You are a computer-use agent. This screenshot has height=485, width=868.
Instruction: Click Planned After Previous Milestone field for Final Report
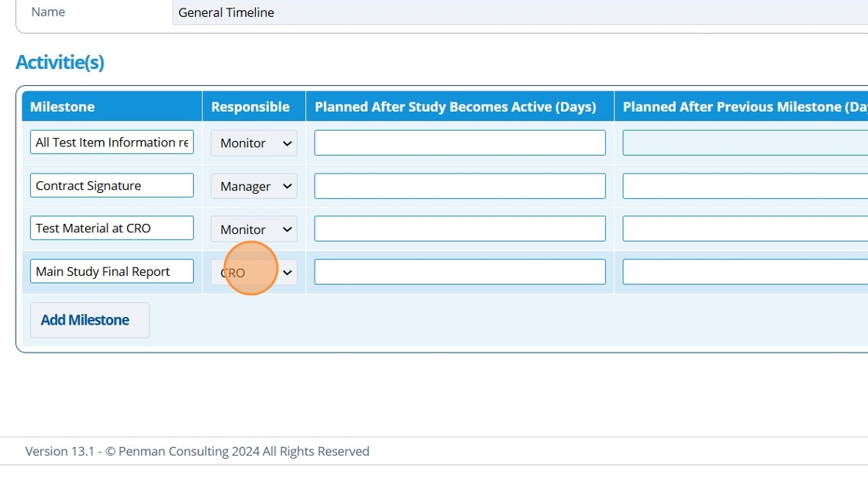pyautogui.click(x=744, y=272)
